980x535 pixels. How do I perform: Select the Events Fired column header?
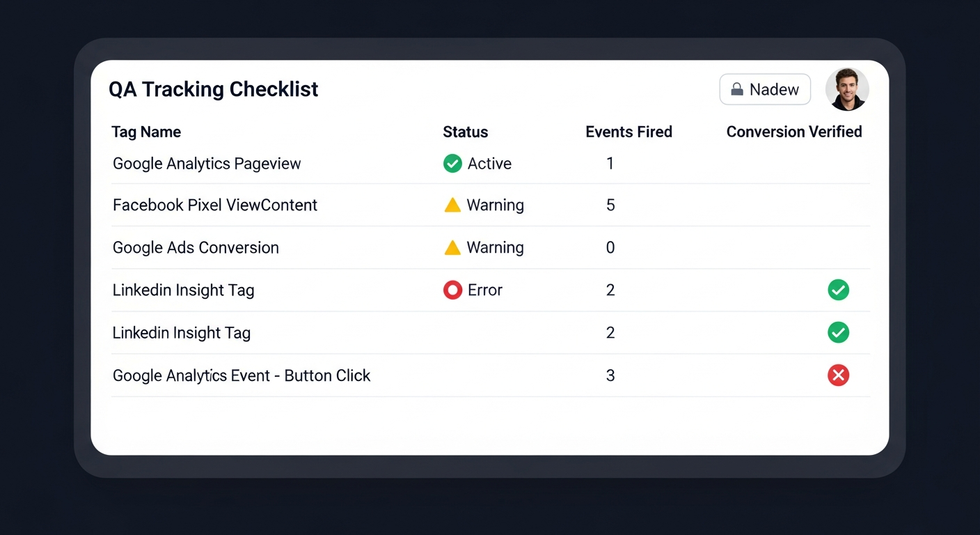tap(629, 132)
